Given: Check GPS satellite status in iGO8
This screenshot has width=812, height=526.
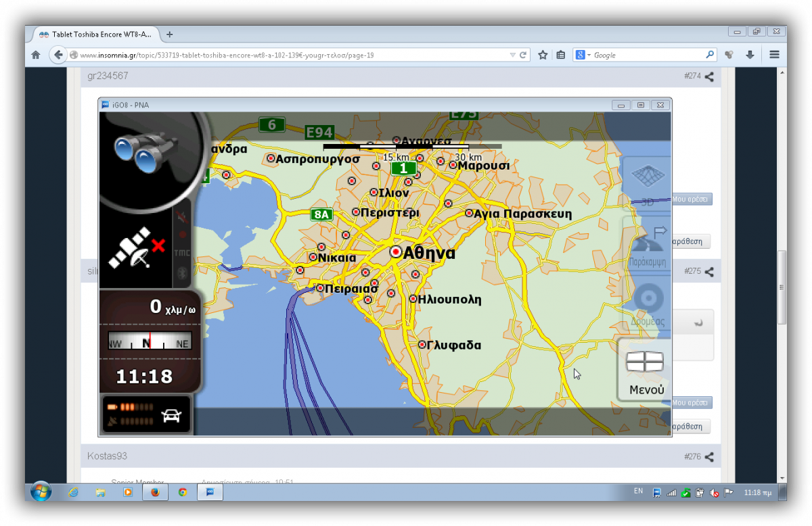Looking at the screenshot, I should [x=137, y=248].
